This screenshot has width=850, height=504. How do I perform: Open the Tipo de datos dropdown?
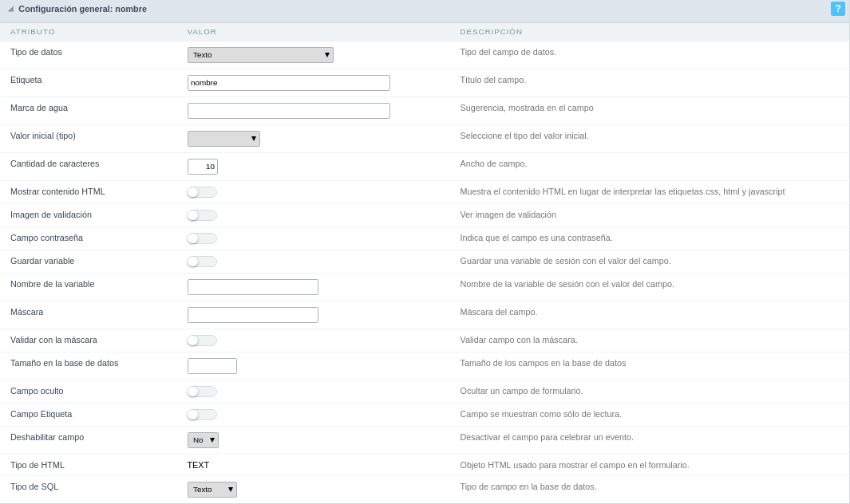(260, 55)
